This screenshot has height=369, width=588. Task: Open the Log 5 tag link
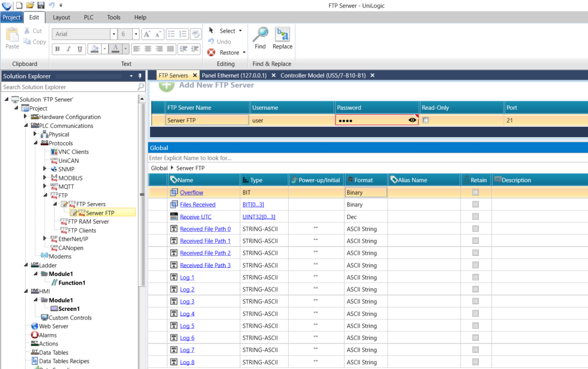pyautogui.click(x=187, y=326)
